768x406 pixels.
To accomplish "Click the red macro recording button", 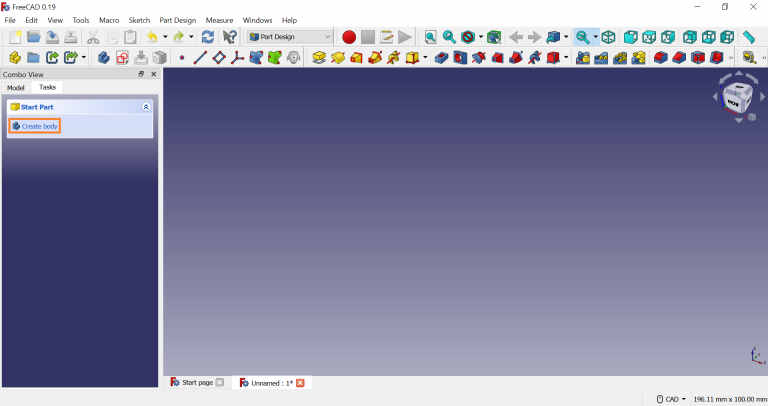I will [x=349, y=37].
